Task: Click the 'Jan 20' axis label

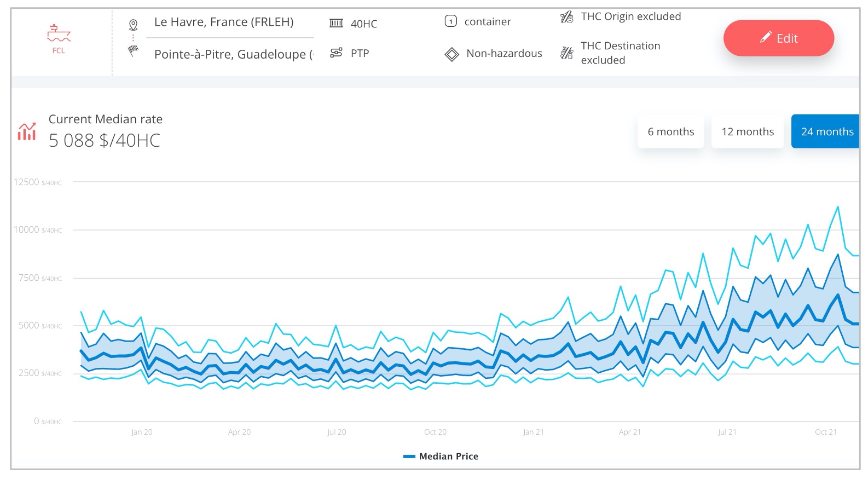Action: (x=142, y=432)
